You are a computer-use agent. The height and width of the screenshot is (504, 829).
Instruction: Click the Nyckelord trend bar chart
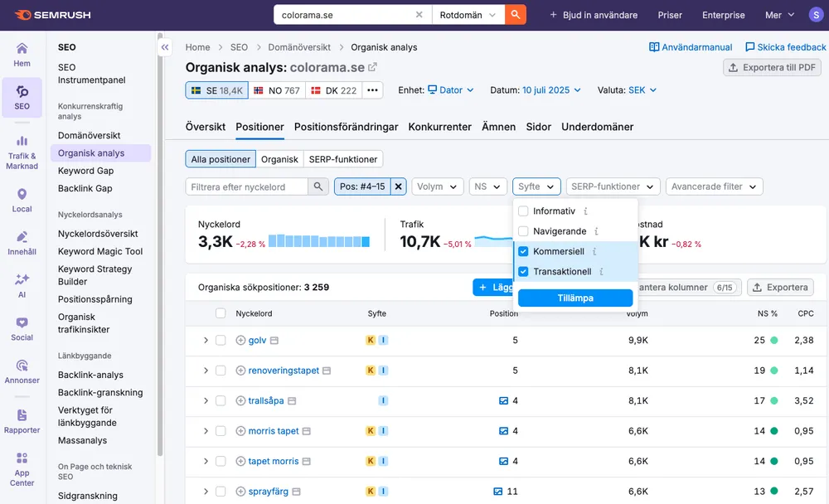[319, 241]
